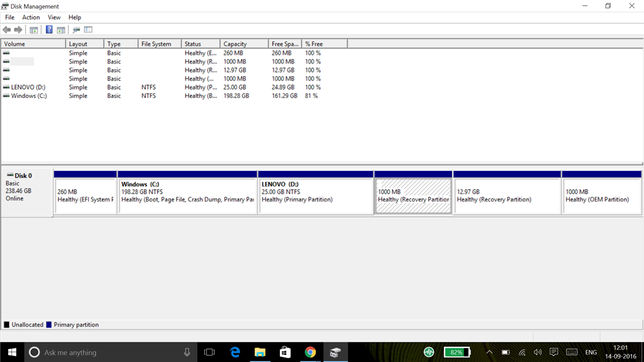Click the drive-with-magnifier toolbar icon
644x362 pixels.
(76, 30)
